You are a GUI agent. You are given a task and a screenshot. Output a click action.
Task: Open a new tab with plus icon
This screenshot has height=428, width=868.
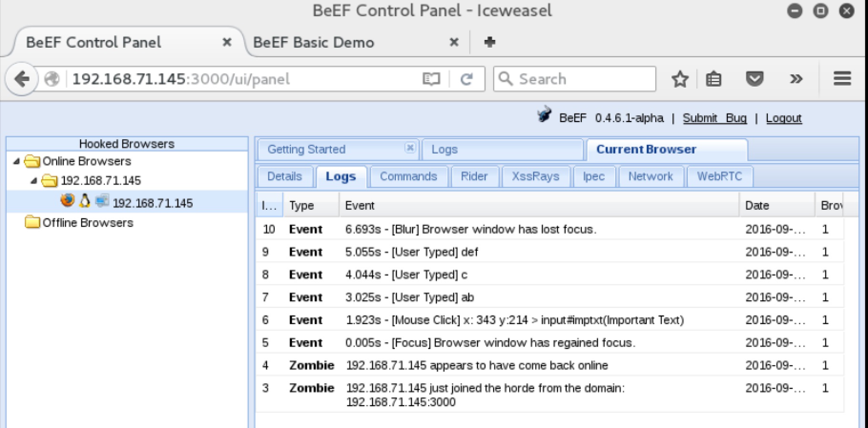489,42
